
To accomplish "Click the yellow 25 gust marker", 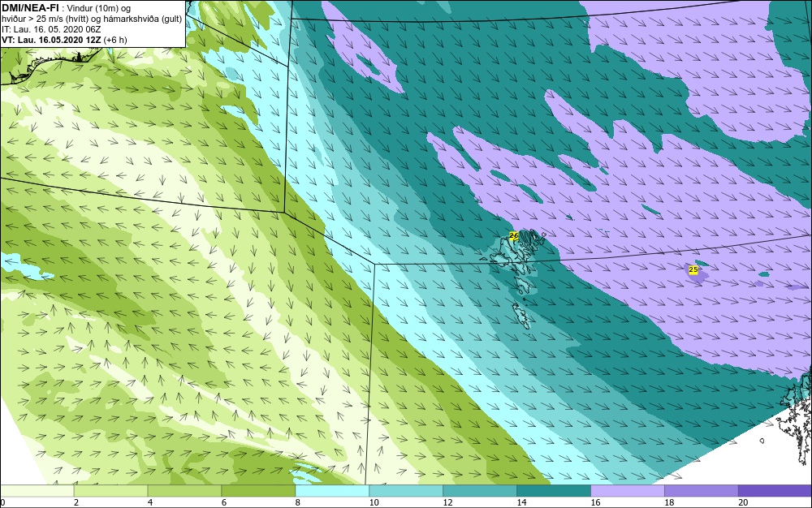I will click(693, 269).
